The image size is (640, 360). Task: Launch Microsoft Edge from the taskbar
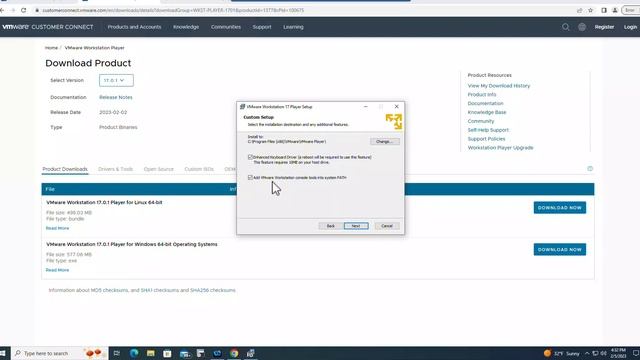point(134,353)
